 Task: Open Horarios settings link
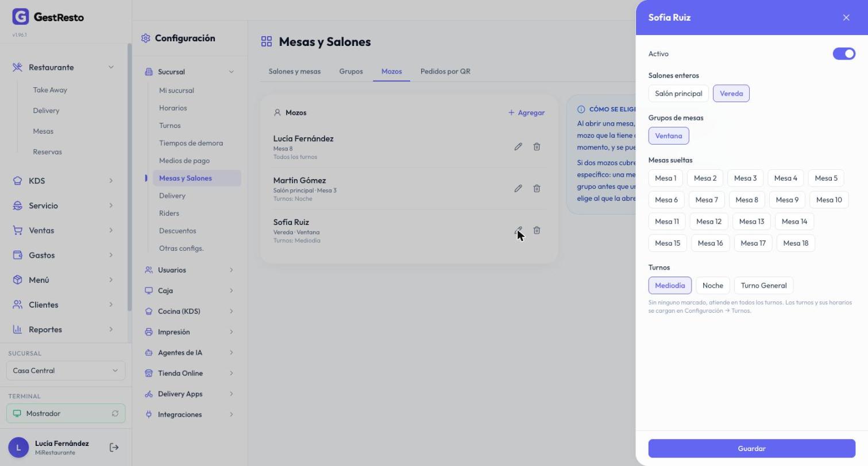coord(173,108)
